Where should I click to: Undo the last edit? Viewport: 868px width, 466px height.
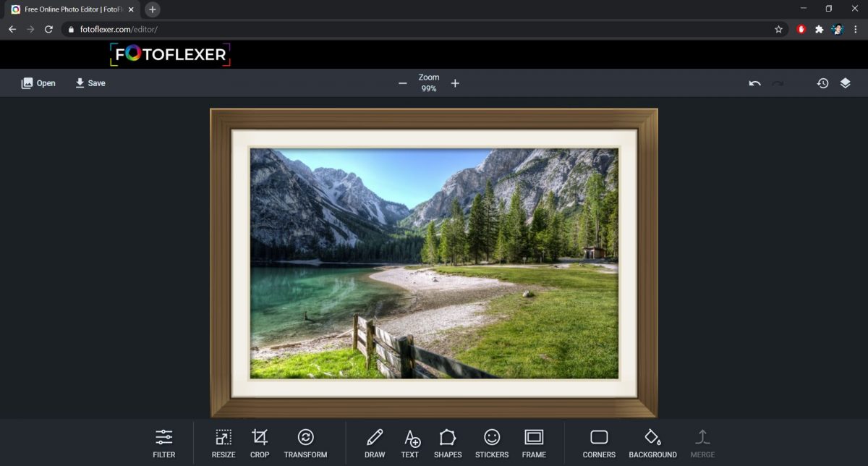pos(754,83)
